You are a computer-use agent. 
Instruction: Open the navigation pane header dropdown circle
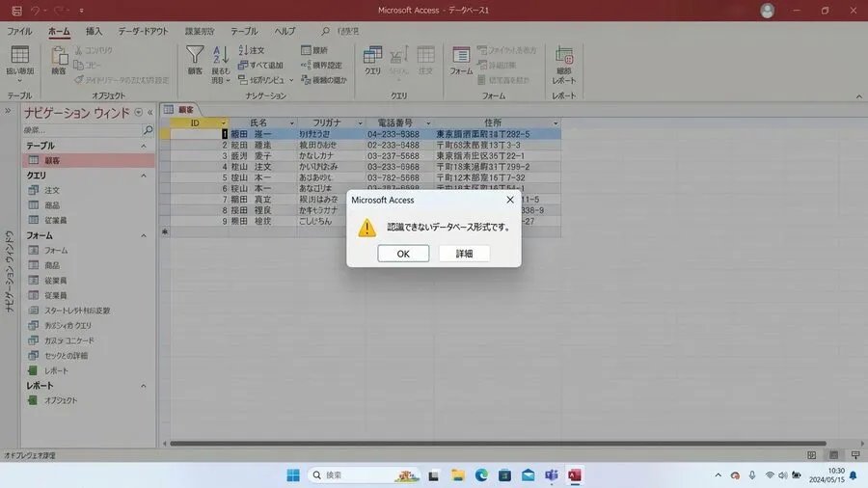point(138,112)
